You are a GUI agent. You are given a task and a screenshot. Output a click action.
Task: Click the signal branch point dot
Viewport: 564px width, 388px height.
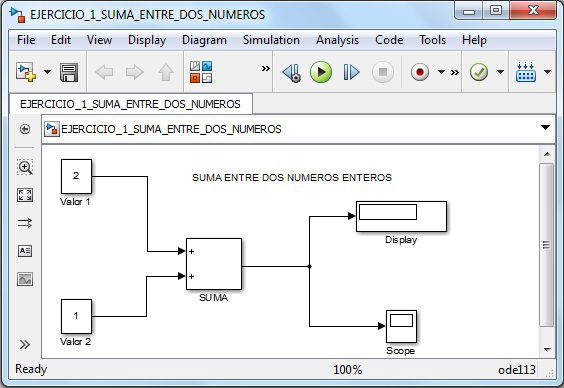pos(309,266)
